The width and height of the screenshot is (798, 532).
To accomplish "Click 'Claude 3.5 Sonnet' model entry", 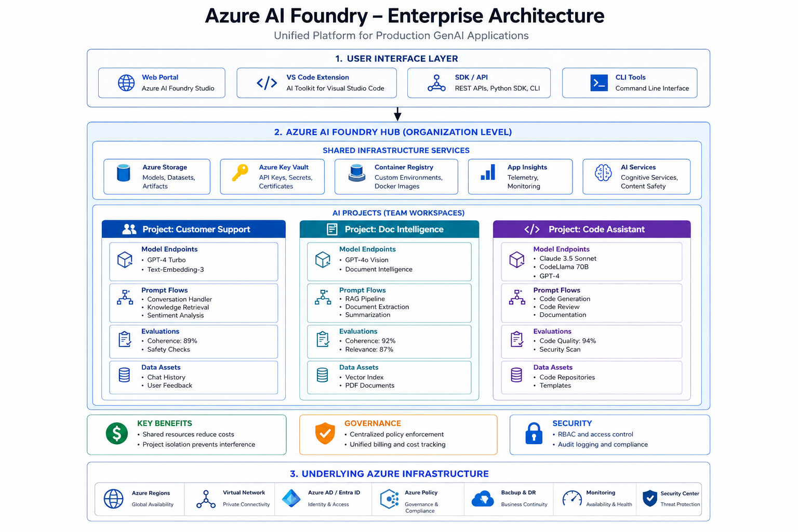I will [x=568, y=259].
